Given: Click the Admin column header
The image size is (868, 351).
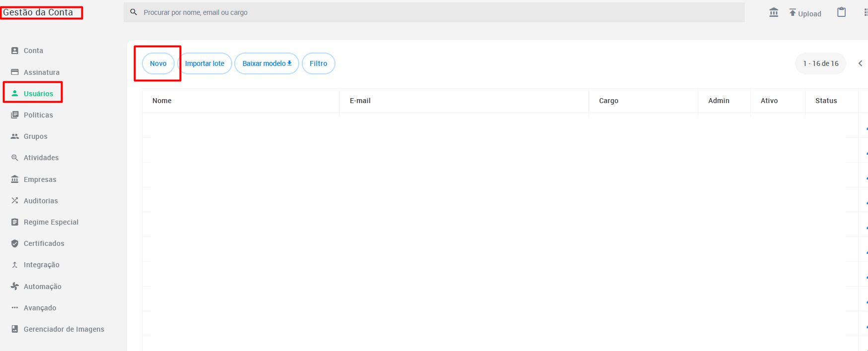Looking at the screenshot, I should coord(719,101).
